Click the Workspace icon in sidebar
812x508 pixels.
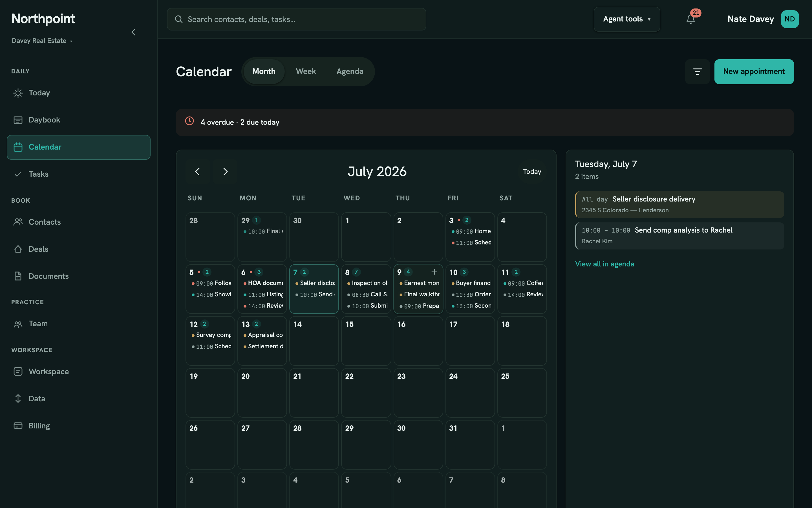[x=18, y=372]
